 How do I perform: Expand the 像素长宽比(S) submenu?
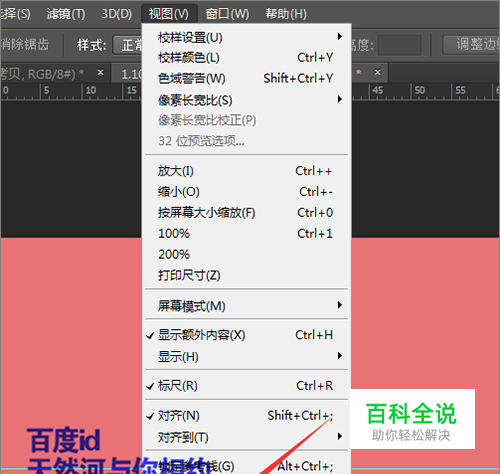tap(247, 100)
